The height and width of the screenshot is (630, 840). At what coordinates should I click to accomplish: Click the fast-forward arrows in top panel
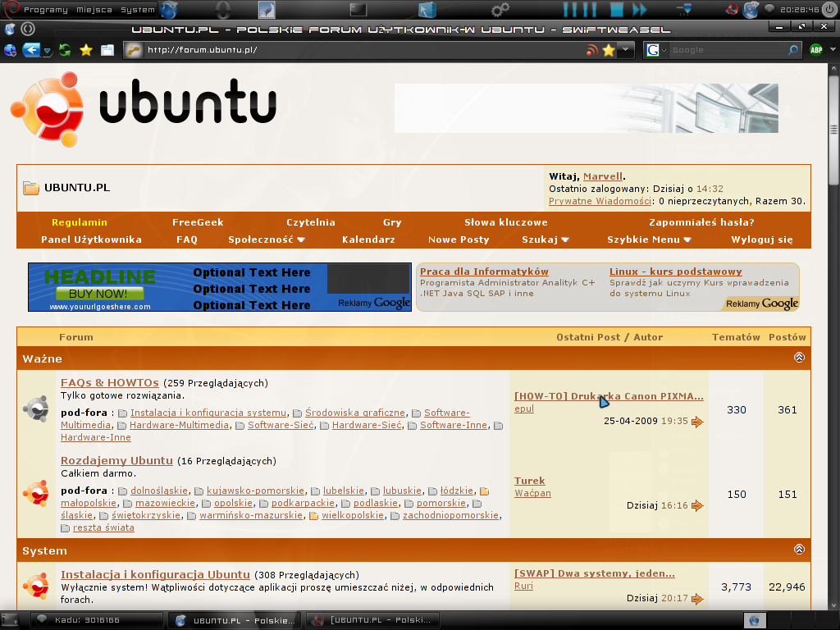tap(640, 10)
